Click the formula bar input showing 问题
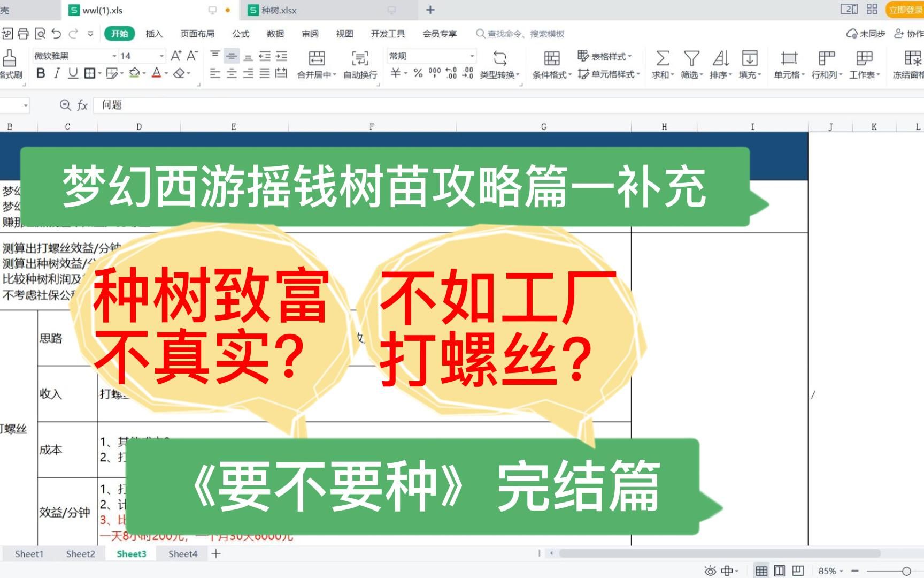 click(508, 105)
